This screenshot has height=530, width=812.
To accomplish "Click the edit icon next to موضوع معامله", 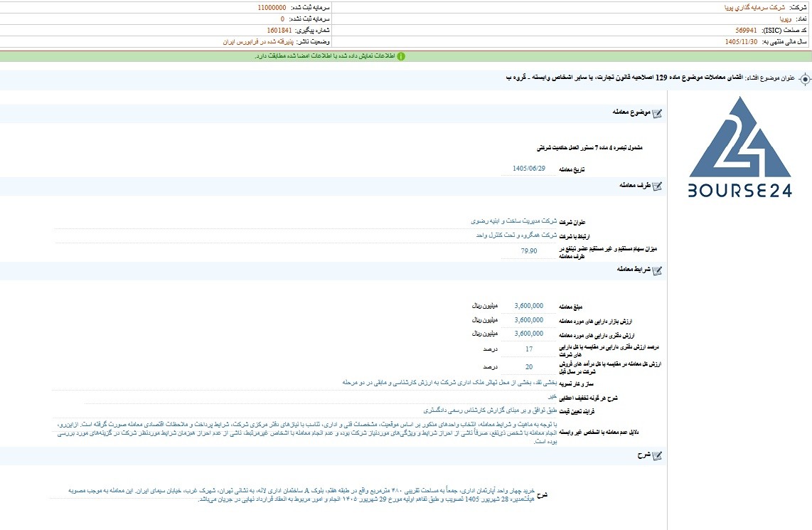I will [657, 113].
